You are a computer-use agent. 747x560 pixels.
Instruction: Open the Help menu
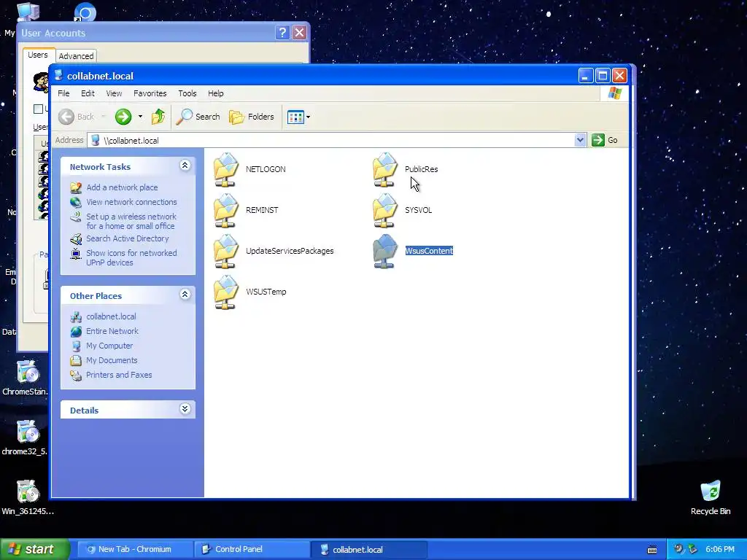point(215,93)
